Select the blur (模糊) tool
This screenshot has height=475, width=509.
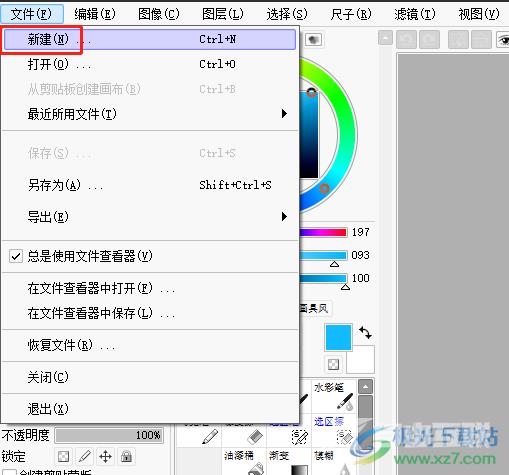point(333,462)
